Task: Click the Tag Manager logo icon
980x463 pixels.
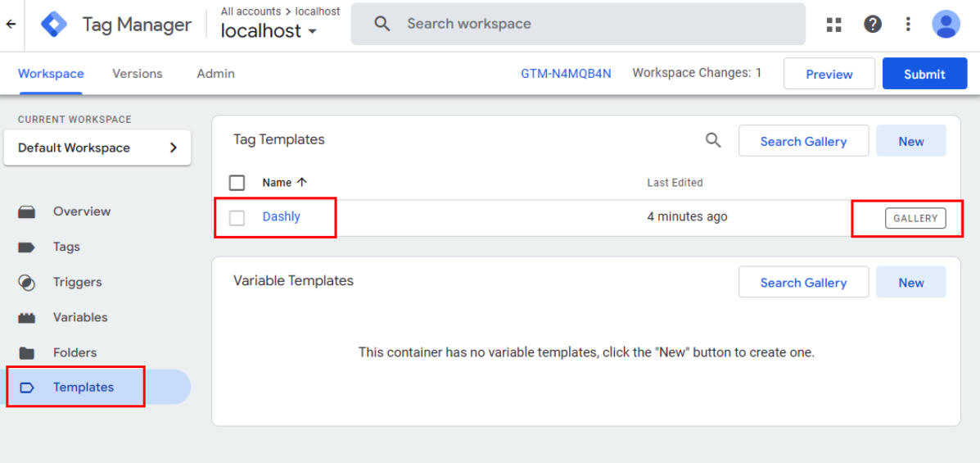Action: [54, 25]
